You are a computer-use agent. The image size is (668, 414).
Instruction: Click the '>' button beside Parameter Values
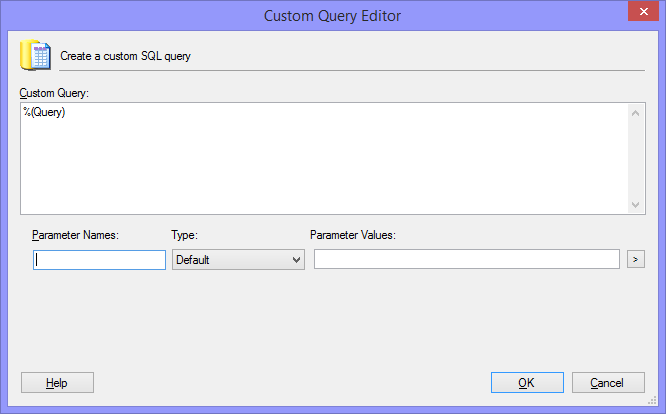tap(636, 259)
